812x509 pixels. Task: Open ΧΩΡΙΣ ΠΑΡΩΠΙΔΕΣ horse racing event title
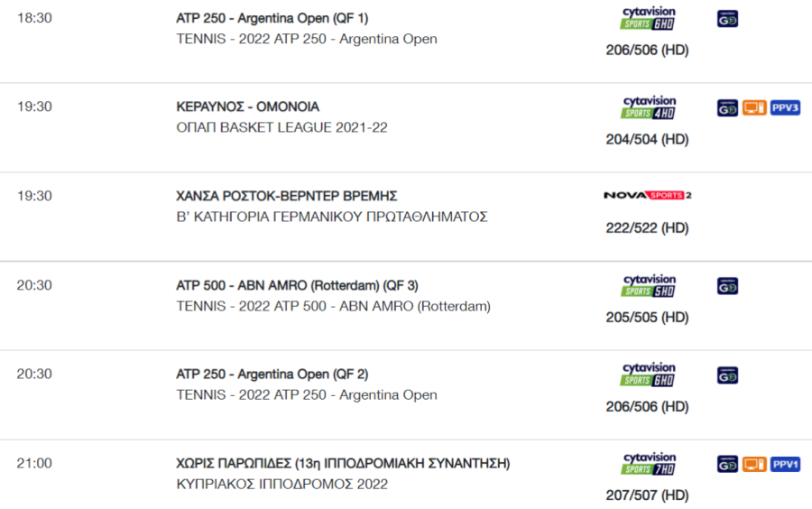343,463
